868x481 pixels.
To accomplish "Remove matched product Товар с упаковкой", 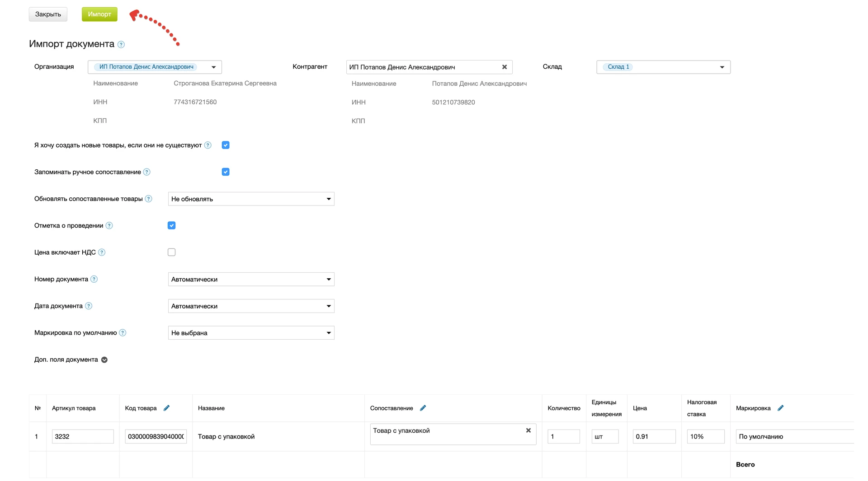I will tap(528, 430).
